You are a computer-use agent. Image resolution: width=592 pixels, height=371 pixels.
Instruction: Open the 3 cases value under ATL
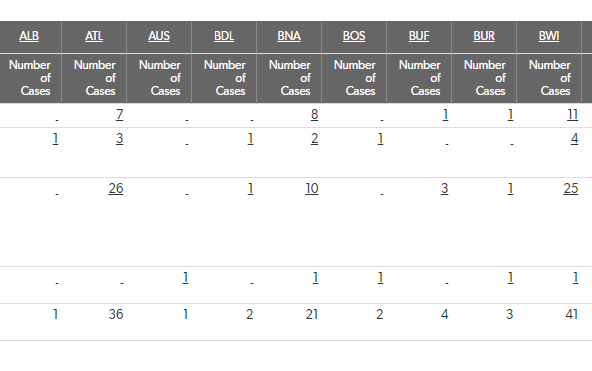(x=120, y=139)
